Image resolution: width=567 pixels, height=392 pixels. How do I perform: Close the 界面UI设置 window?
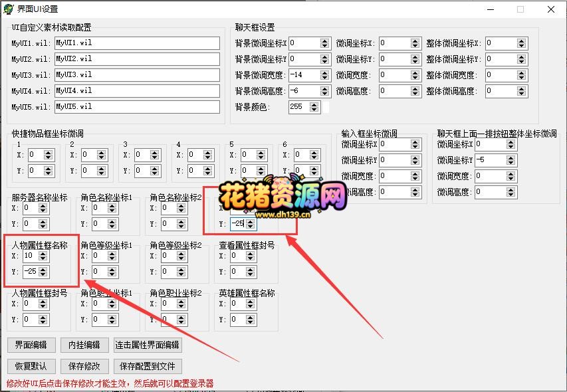551,9
